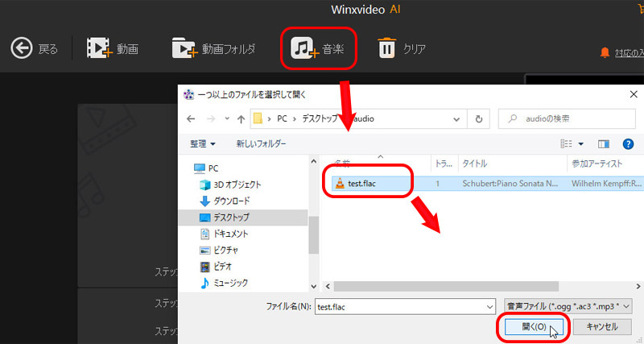This screenshot has height=344, width=644.
Task: Open ビデオ in navigation tree
Action: pos(216,267)
